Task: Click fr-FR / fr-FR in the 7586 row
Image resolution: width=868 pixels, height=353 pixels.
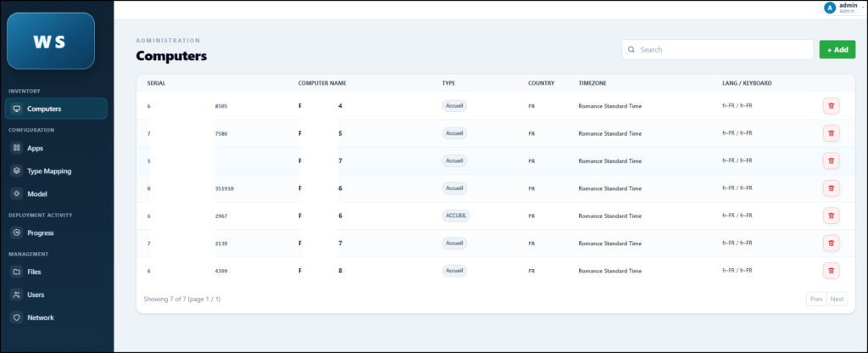Action: coord(737,133)
